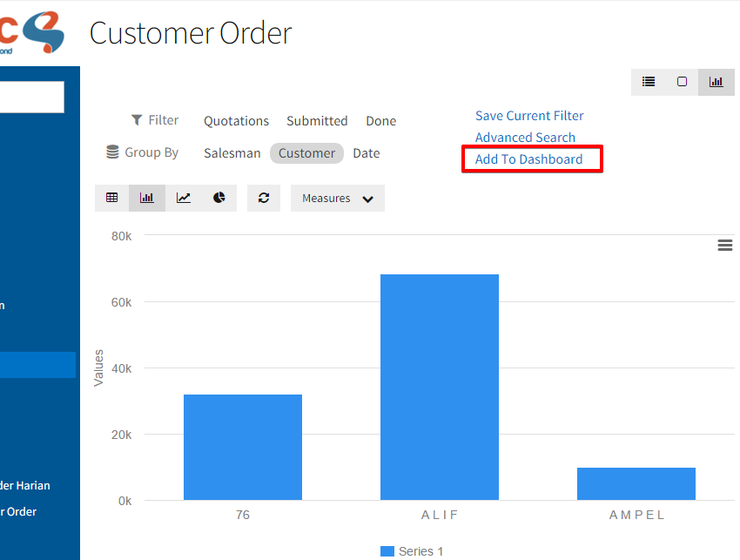Click the '20k' axis value
Screen dimensions: 740x560
tap(121, 435)
